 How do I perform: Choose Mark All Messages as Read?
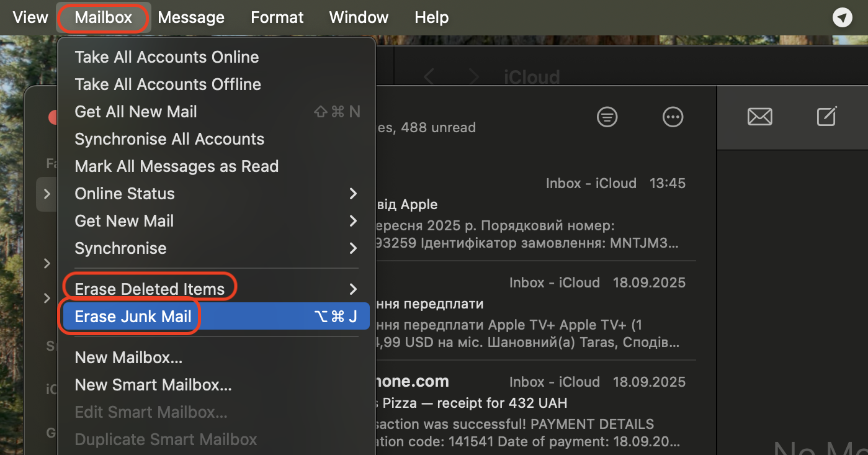176,166
